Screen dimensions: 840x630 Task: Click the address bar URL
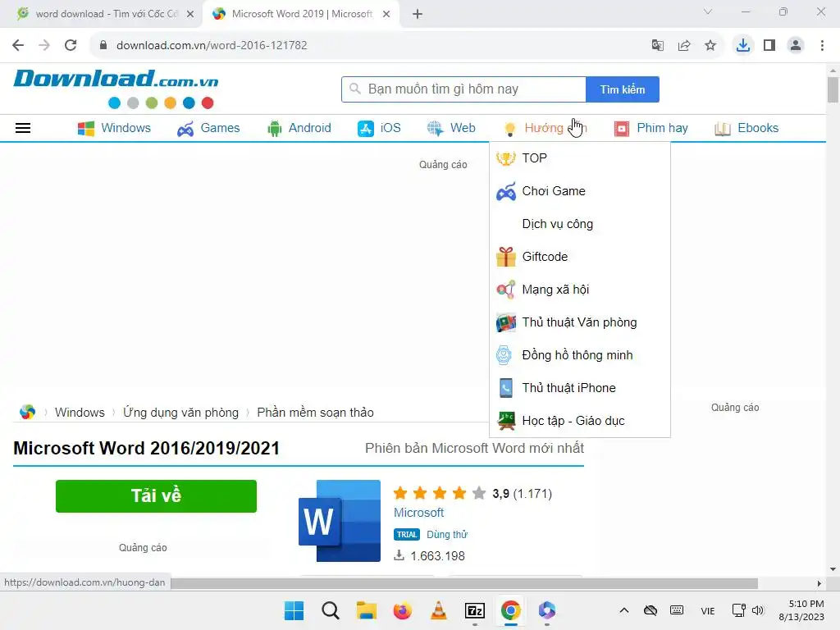[212, 46]
